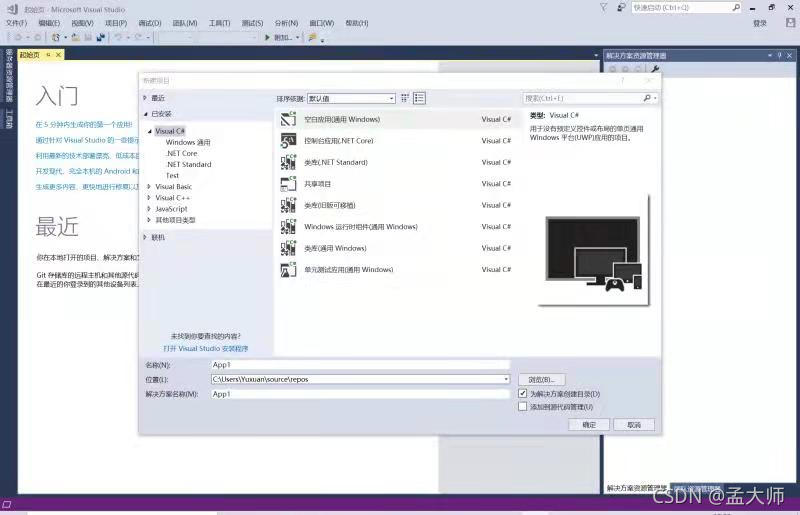Close the 起始页 tab

coord(58,55)
